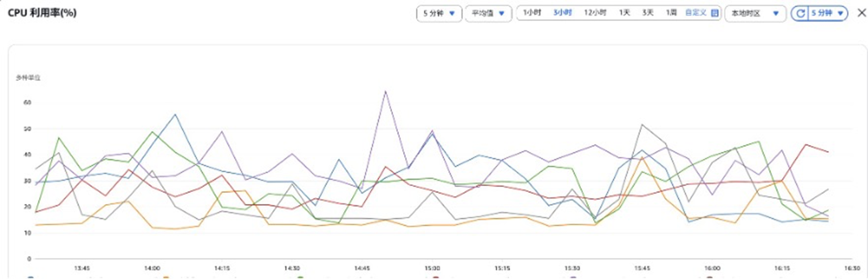Open the 5 分钟 period dropdown left of 平均值
This screenshot has width=868, height=279.
(x=439, y=13)
